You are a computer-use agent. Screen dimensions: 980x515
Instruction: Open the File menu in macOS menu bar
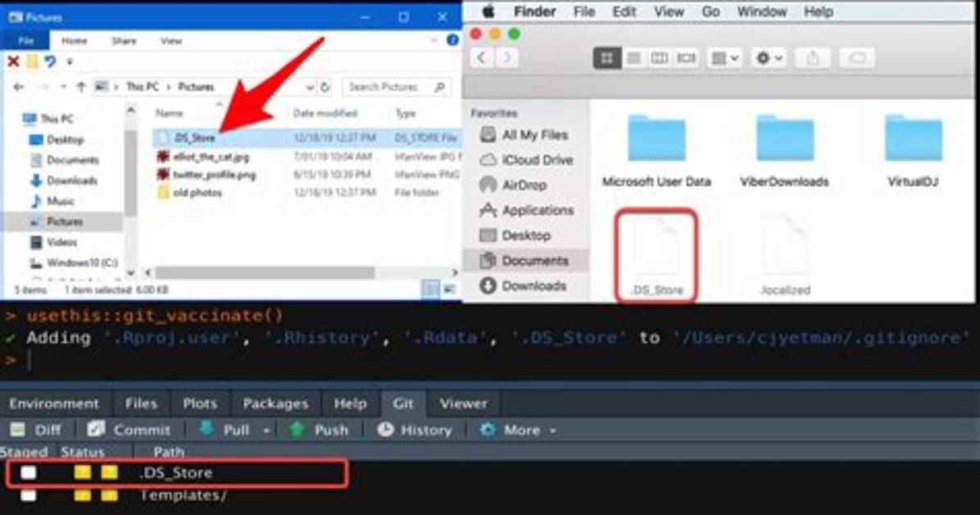tap(583, 11)
